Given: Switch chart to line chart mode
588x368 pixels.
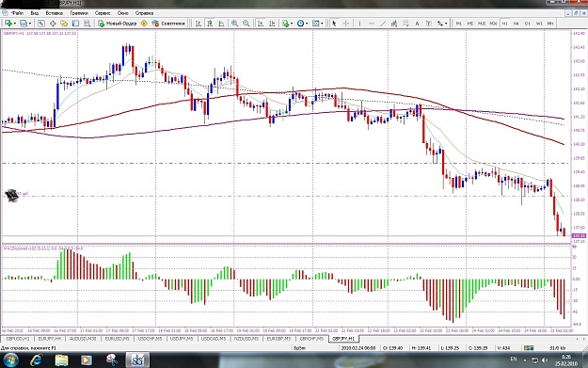Looking at the screenshot, I should pyautogui.click(x=221, y=24).
